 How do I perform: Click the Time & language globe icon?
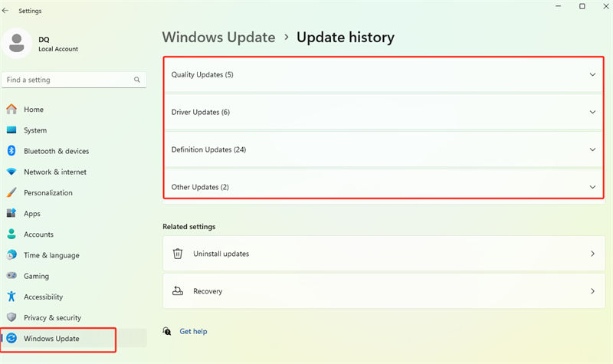11,255
